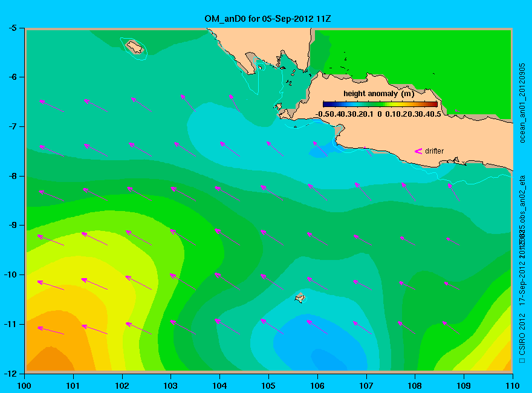The image size is (532, 393).
Task: Click the height anomaly color bar
Action: tap(380, 104)
